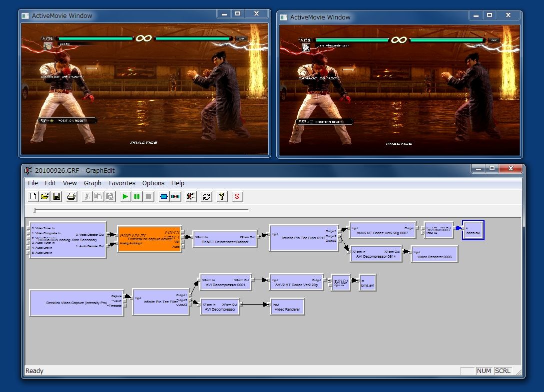Stop the graph with the gray square
Viewport: 544px width, 392px height.
click(x=148, y=197)
